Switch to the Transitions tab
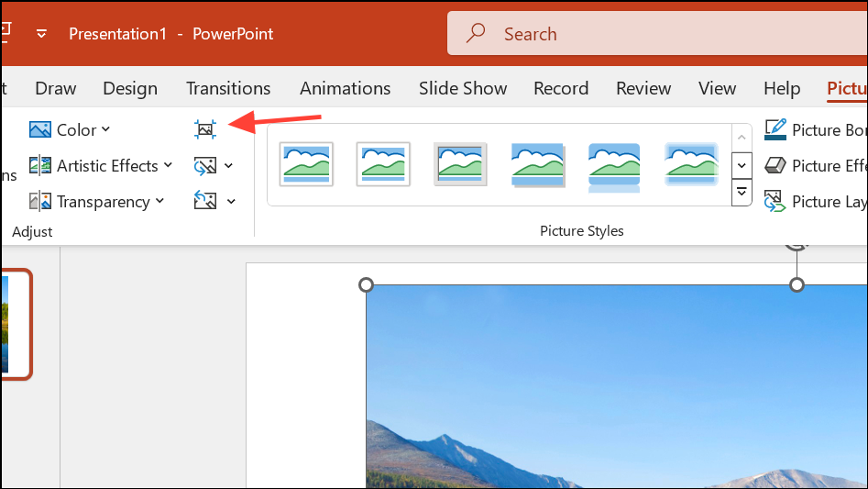868x489 pixels. point(228,88)
